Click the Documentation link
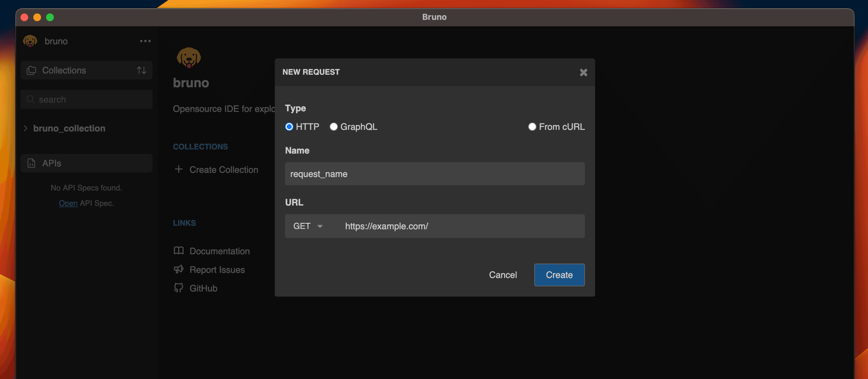 [x=220, y=250]
